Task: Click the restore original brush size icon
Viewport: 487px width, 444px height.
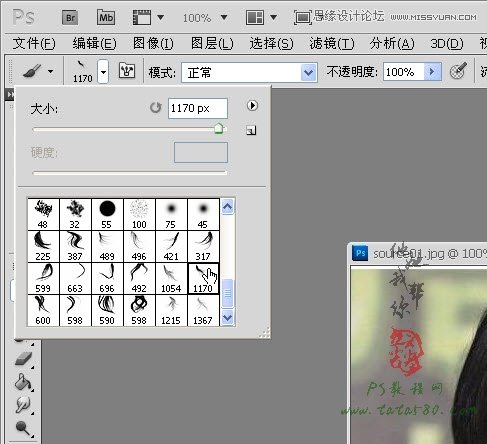Action: 155,108
